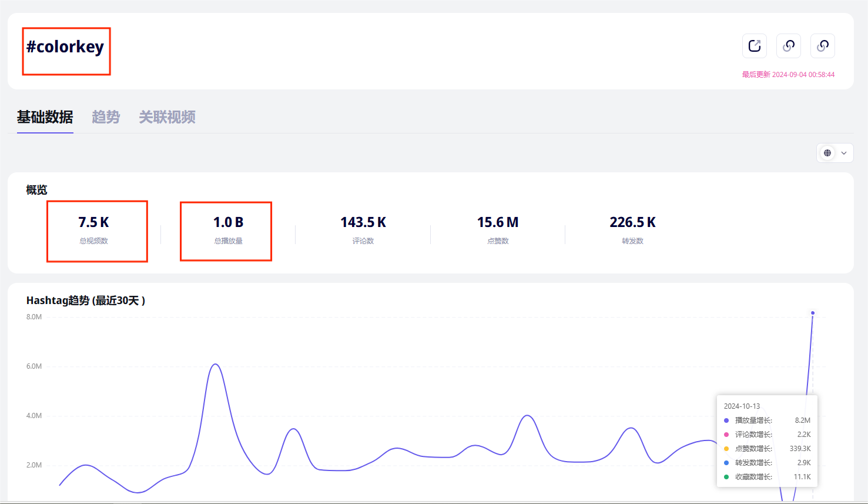The width and height of the screenshot is (868, 504).
Task: Click the 2024-10-13 tooltip date
Action: click(742, 406)
